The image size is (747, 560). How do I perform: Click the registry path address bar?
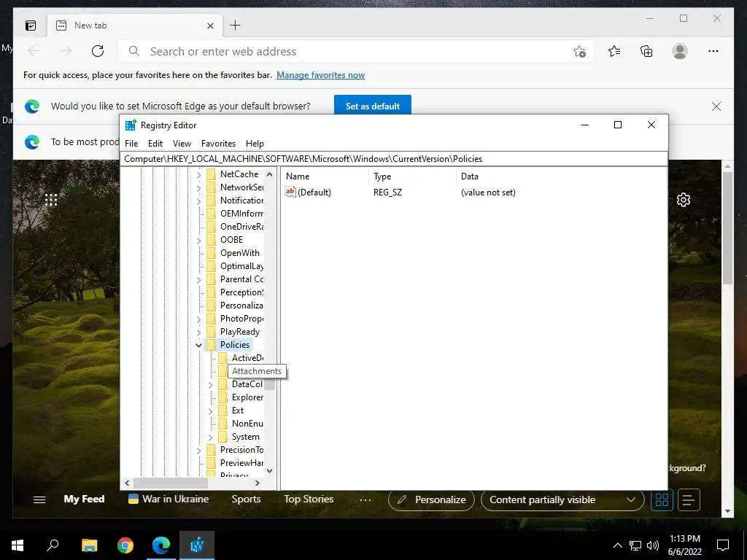click(393, 159)
